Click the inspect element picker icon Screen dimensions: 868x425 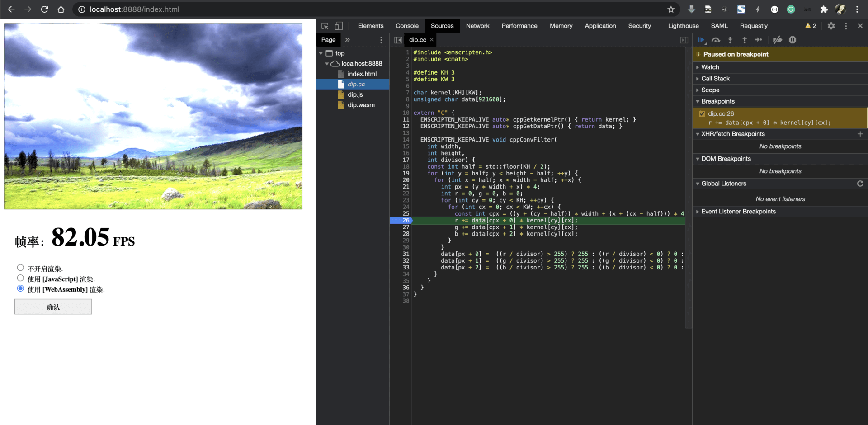[x=325, y=26]
